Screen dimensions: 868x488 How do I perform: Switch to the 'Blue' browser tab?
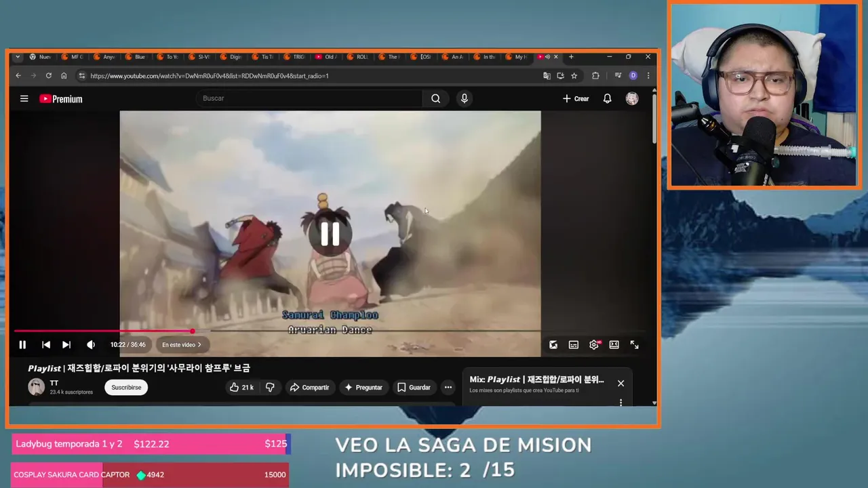pos(136,57)
